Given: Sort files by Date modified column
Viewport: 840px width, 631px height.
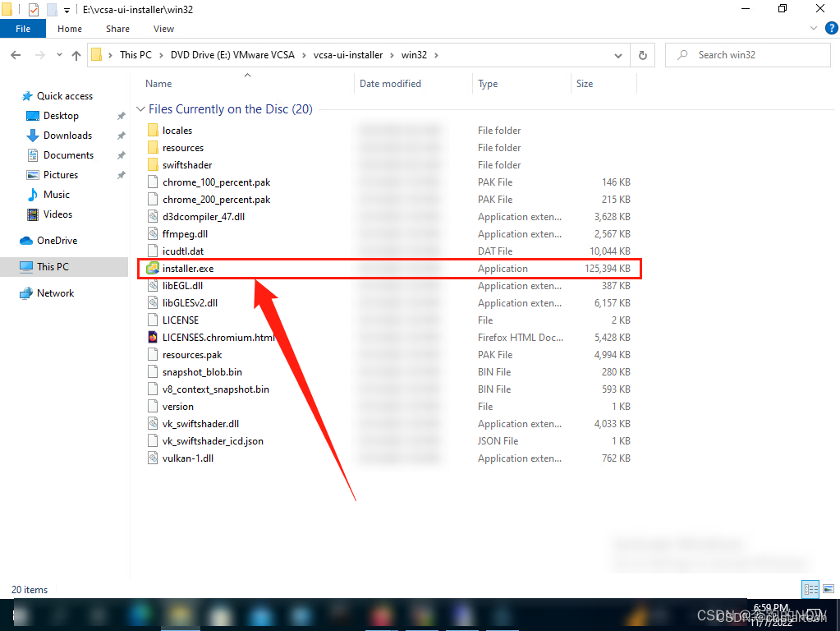Looking at the screenshot, I should [x=390, y=84].
